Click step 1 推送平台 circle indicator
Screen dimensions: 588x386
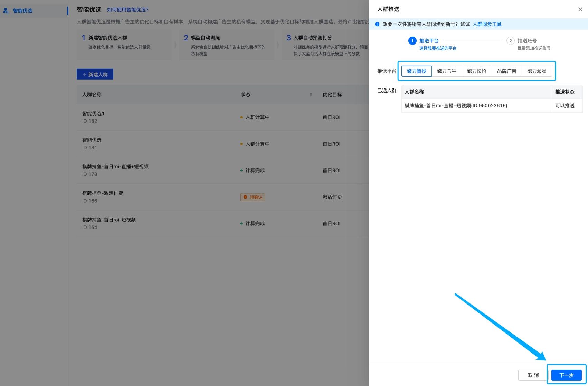[412, 41]
